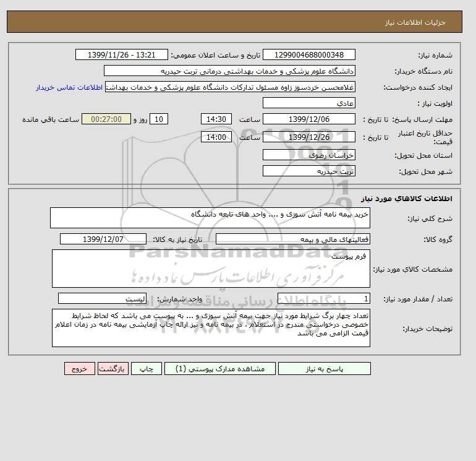Click the delivery province field 'خراسان رضوی'
Screen dimensions: 476x461
(x=308, y=155)
